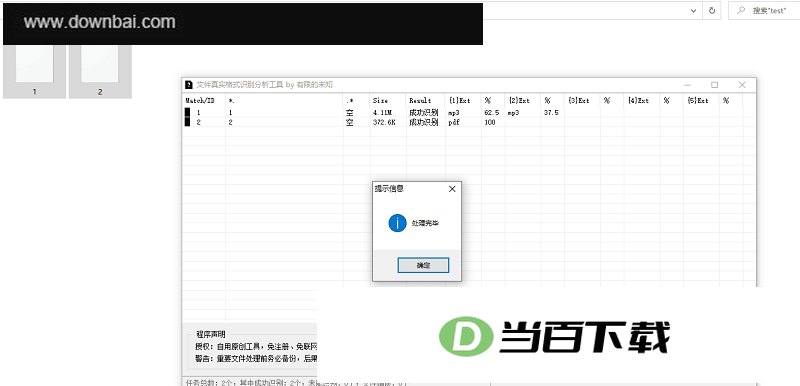800x386 pixels.
Task: Click the {2}Ext column header
Action: click(x=522, y=100)
